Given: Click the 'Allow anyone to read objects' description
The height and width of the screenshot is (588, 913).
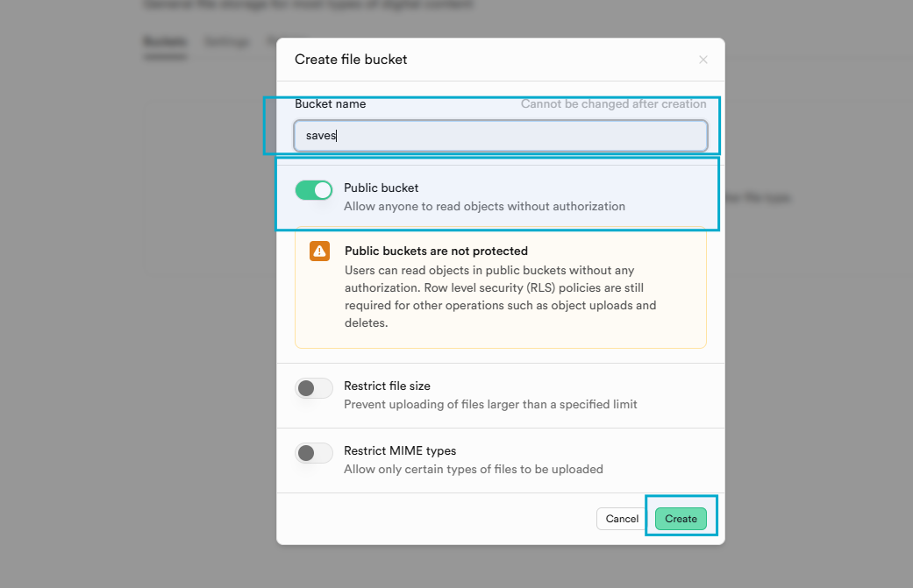Looking at the screenshot, I should pyautogui.click(x=484, y=206).
